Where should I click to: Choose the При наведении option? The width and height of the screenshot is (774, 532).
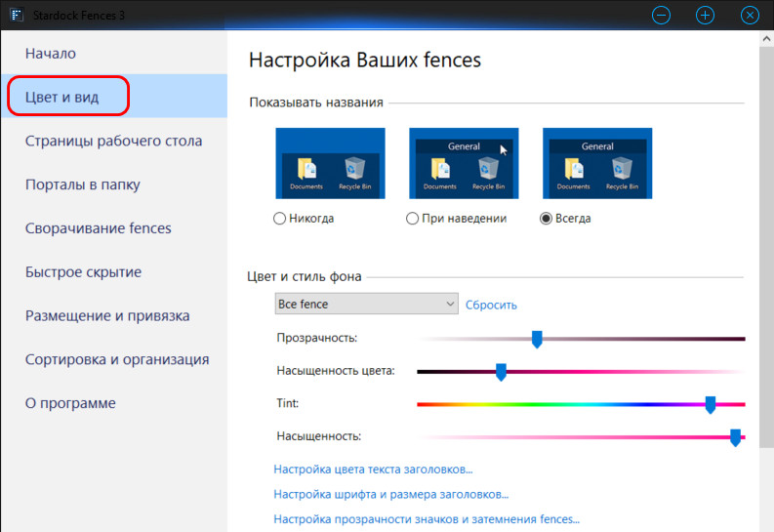click(x=412, y=218)
